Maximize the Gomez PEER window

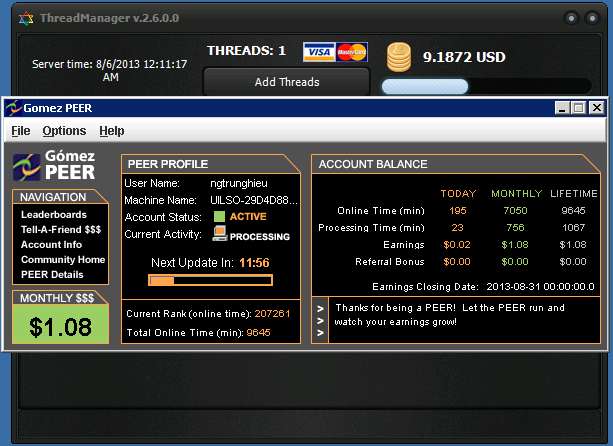coord(579,107)
